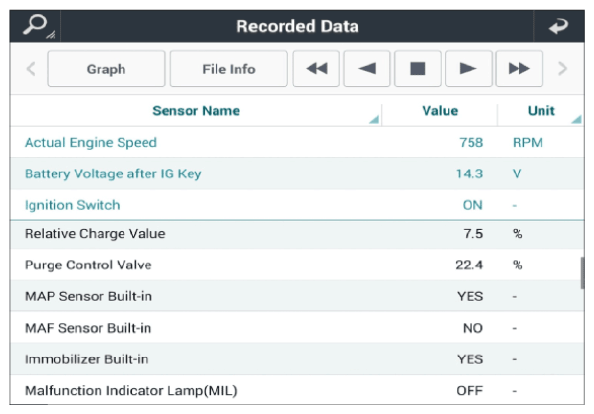Click the fast forward button
Screen dimensions: 594x414
(519, 69)
